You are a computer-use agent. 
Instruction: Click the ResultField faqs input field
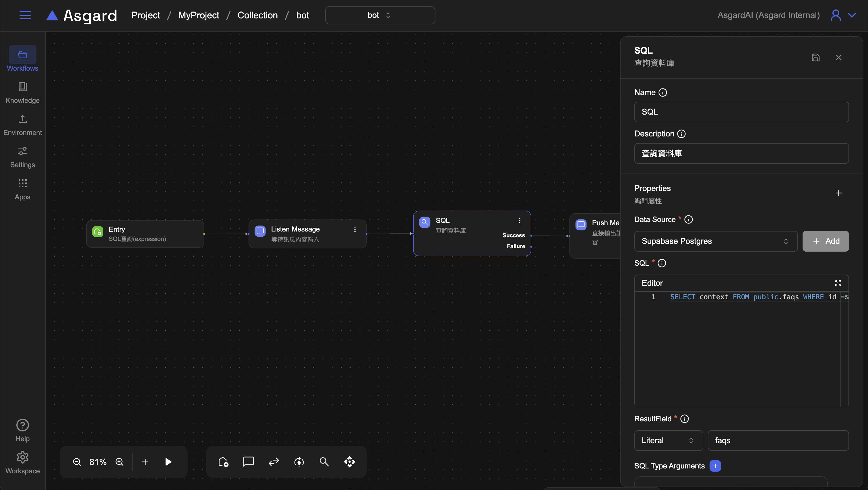point(778,440)
